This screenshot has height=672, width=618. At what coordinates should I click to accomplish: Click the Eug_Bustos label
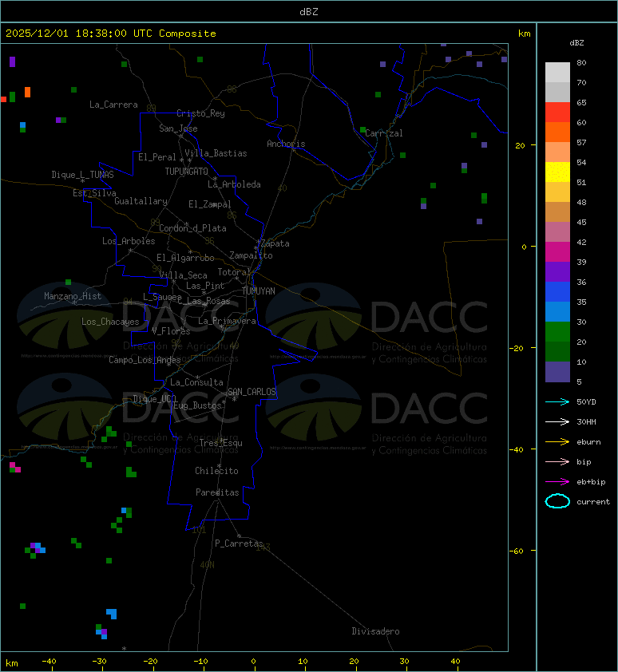click(197, 405)
